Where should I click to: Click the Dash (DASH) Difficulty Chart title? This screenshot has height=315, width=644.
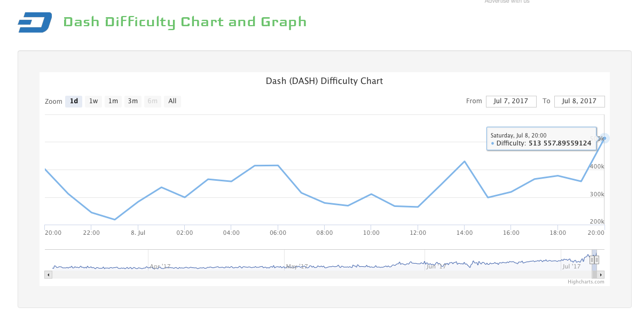point(324,81)
